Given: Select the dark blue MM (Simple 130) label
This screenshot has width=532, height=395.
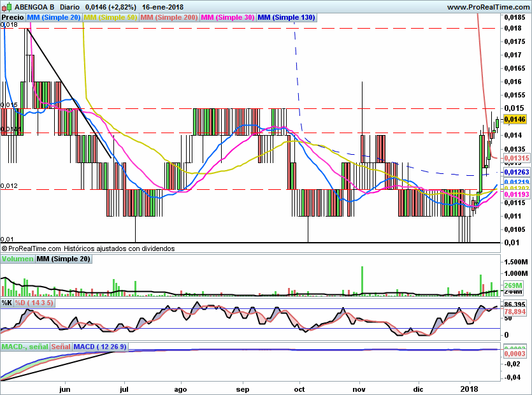Looking at the screenshot, I should coord(287,17).
